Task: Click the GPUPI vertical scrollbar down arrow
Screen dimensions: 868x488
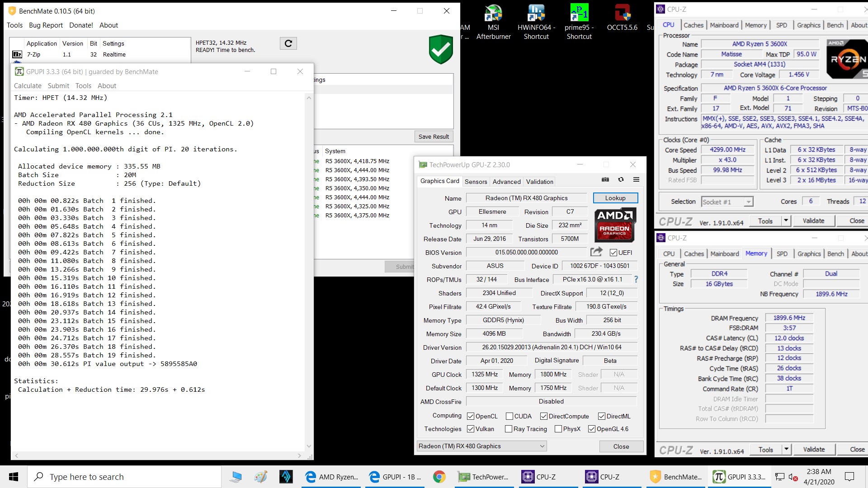Action: (309, 446)
